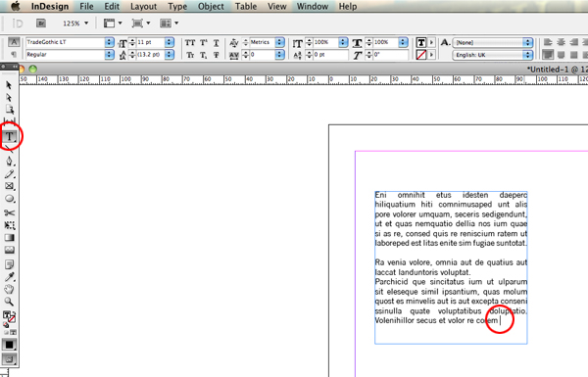
Task: Open the Regular font style dropdown
Action: pos(109,55)
